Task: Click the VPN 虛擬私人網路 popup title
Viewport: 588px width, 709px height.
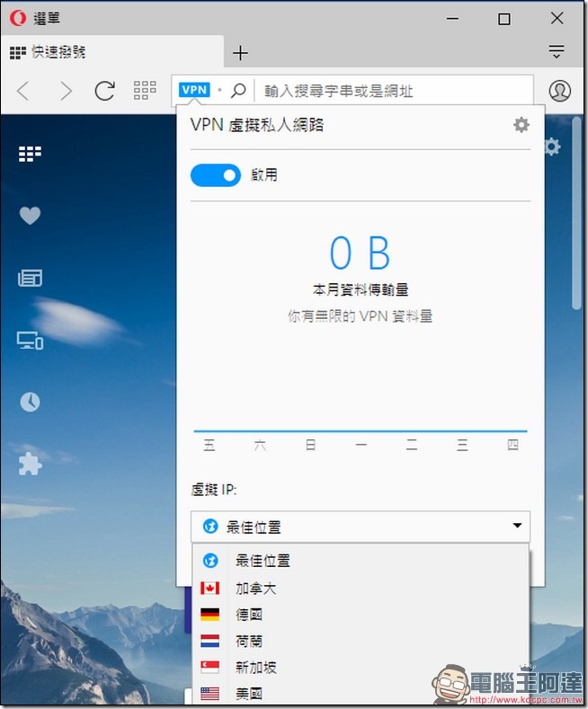Action: pos(257,125)
